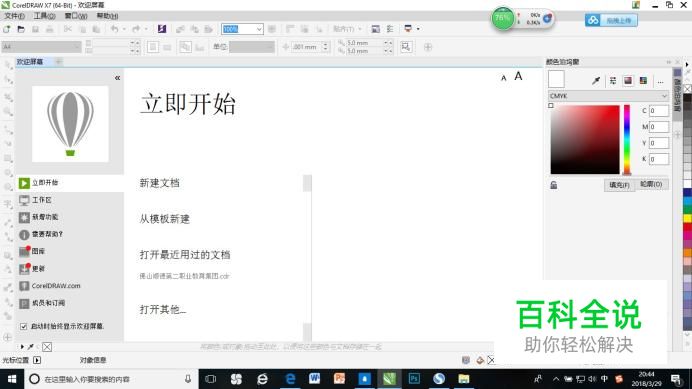692x389 pixels.
Task: Pick the yellow swatch in right palette
Action: tap(688, 218)
